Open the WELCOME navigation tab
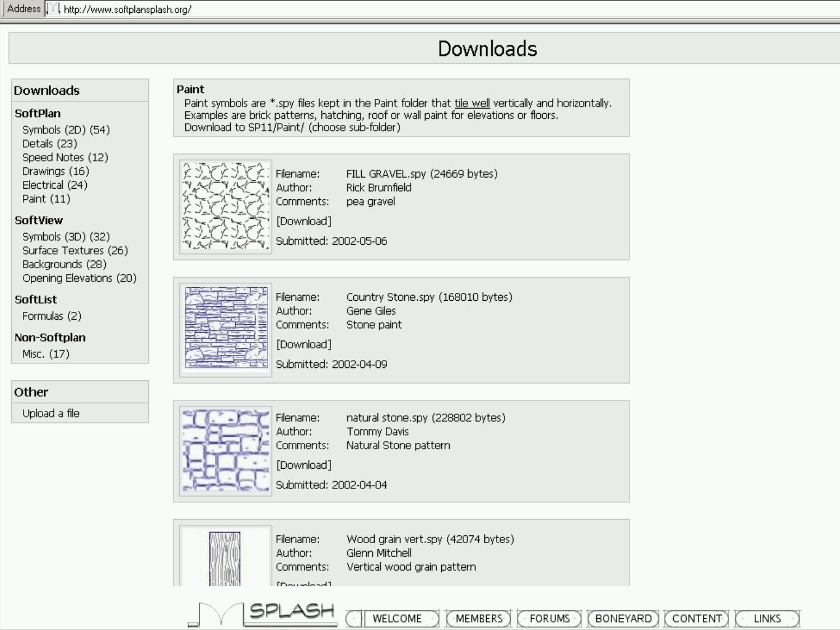The height and width of the screenshot is (630, 840). 396,618
